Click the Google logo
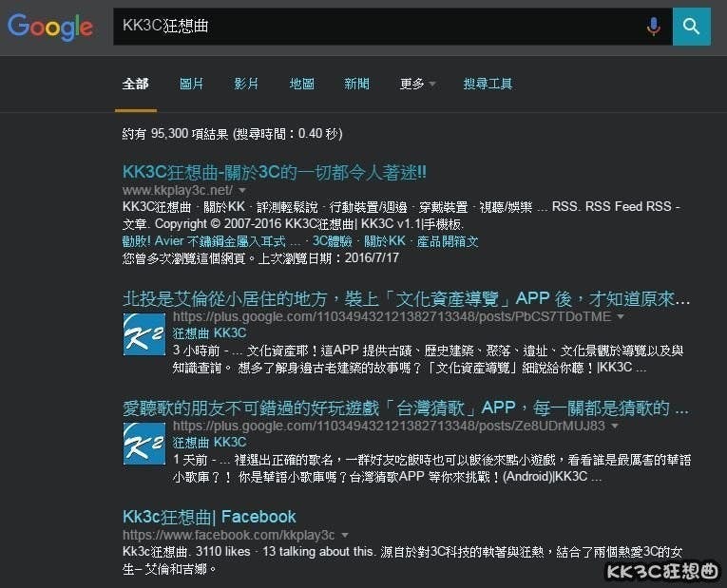This screenshot has width=727, height=588. [x=50, y=27]
